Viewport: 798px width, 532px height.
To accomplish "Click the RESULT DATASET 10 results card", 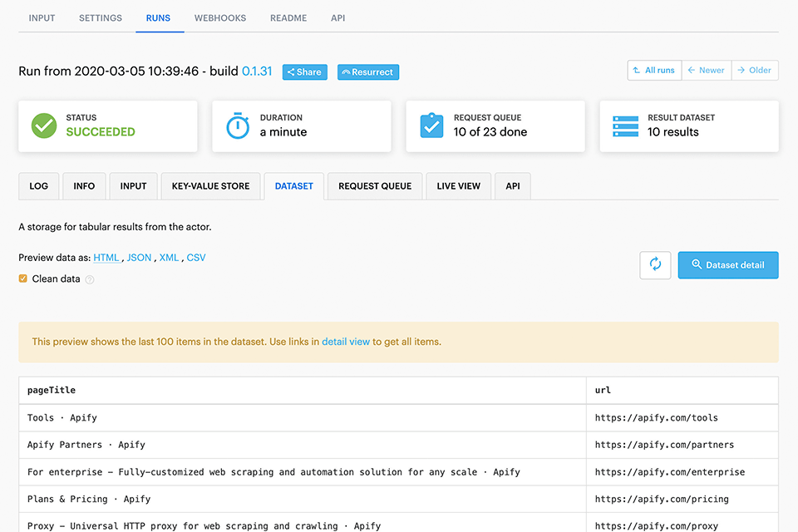I will click(689, 126).
